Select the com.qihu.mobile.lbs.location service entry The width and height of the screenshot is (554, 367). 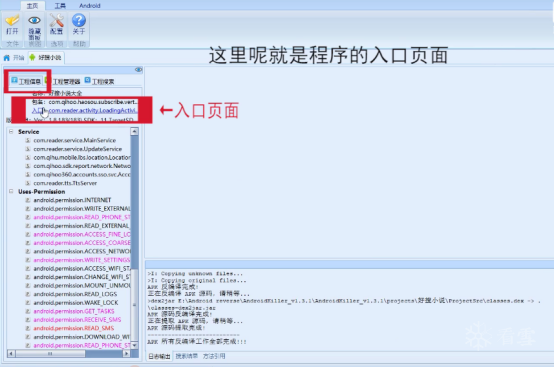pos(82,158)
